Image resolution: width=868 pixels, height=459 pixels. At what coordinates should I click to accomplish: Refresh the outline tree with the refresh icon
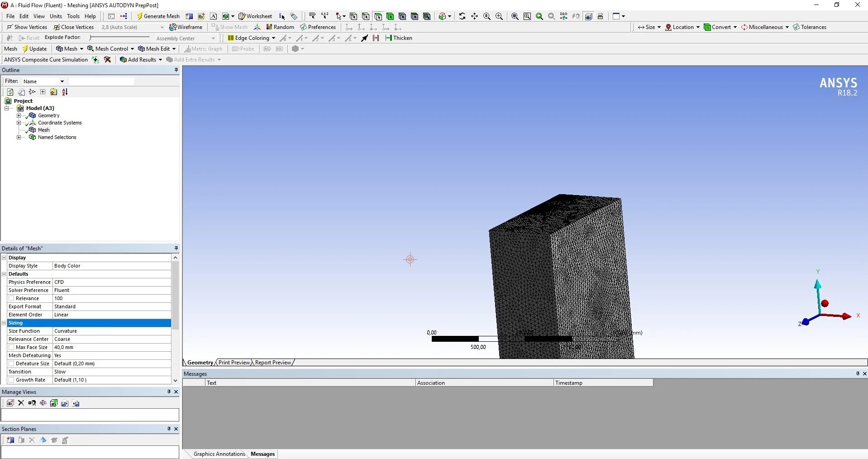10,92
